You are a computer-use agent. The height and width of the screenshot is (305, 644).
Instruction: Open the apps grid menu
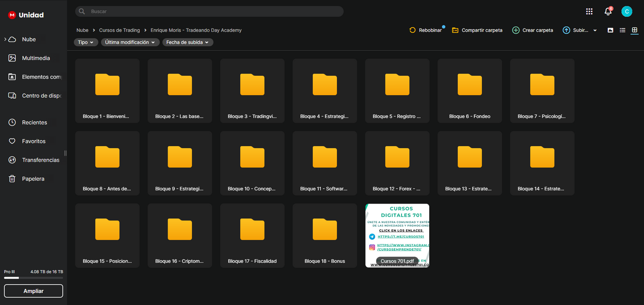pos(589,12)
